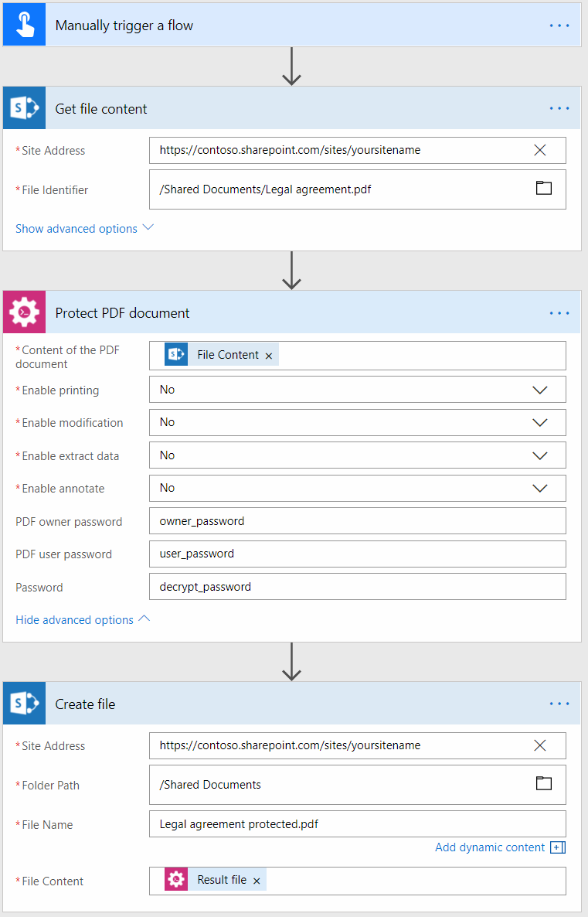Viewport: 588px width, 917px height.
Task: Expand Show advanced options under Get file content
Action: click(x=76, y=228)
